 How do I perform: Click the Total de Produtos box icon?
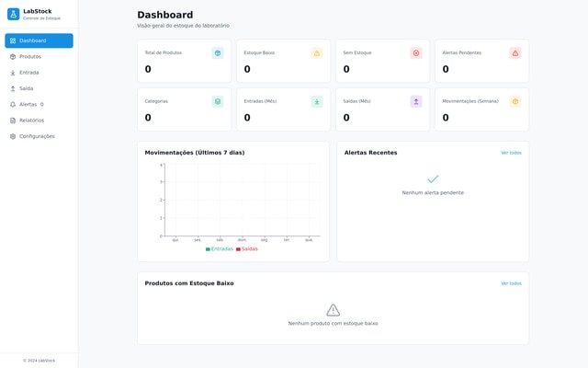(x=218, y=53)
